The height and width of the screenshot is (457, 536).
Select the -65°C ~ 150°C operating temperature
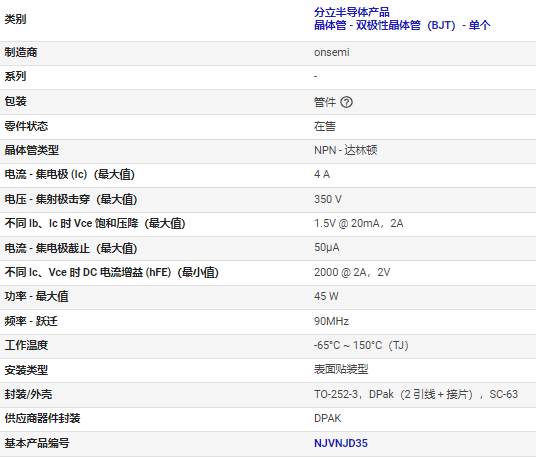[361, 345]
